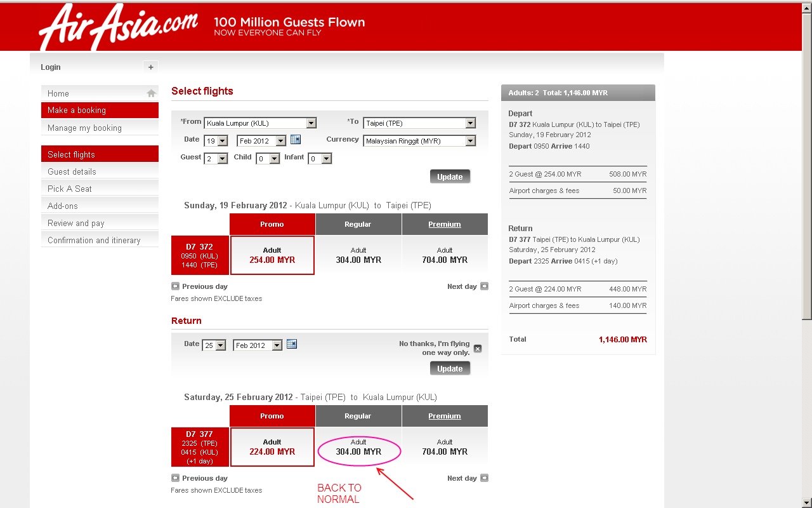Click the return Previous day arrow icon
The height and width of the screenshot is (508, 812).
pos(175,478)
